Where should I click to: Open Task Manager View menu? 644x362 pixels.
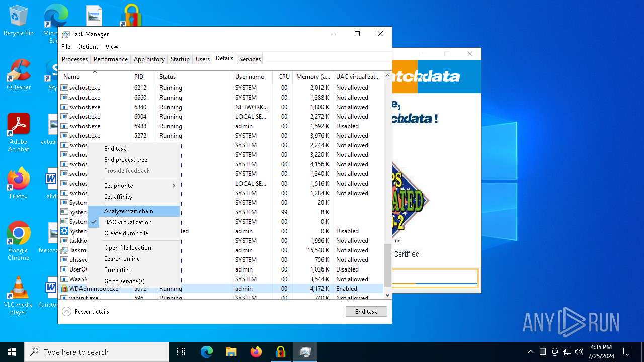(x=112, y=47)
